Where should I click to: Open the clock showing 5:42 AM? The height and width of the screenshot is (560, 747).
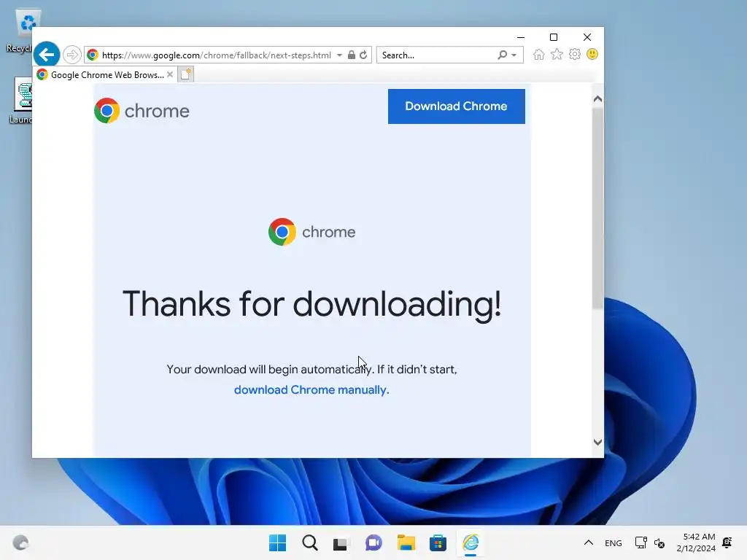tap(696, 542)
